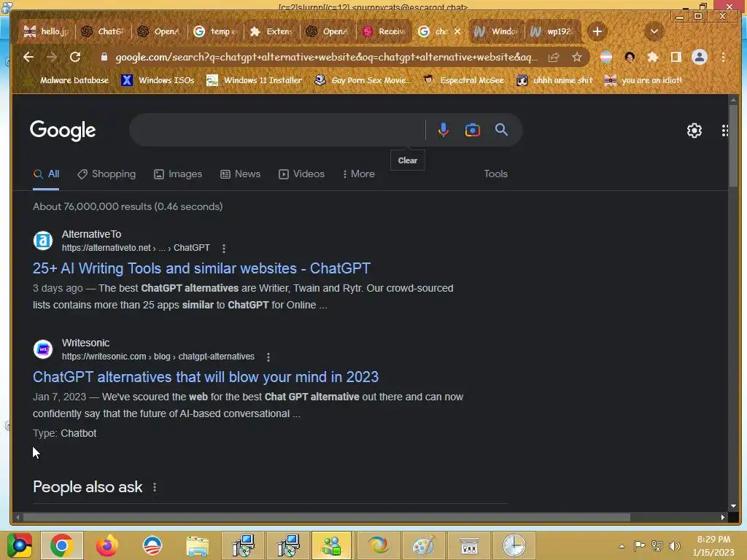
Task: Select the News results filter
Action: point(240,174)
